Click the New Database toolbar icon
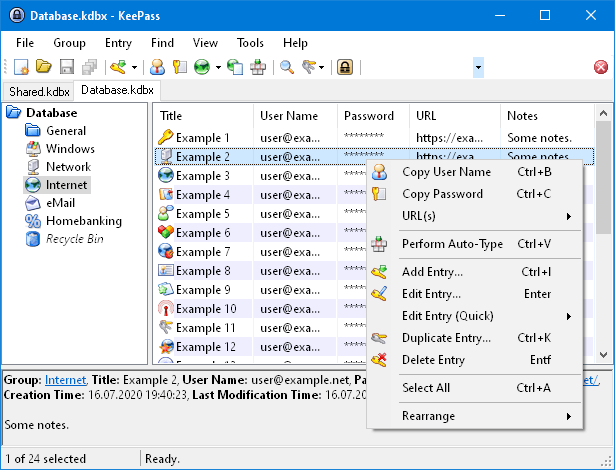The width and height of the screenshot is (615, 470). (x=21, y=67)
